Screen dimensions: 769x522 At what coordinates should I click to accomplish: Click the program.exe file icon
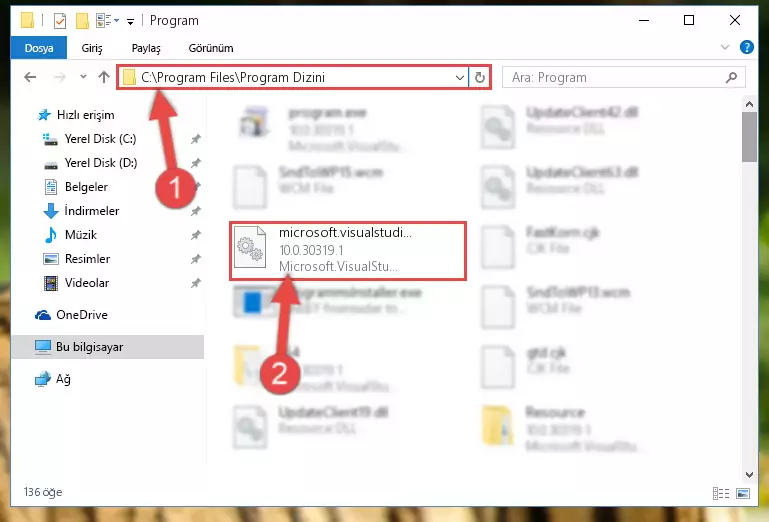click(x=254, y=123)
